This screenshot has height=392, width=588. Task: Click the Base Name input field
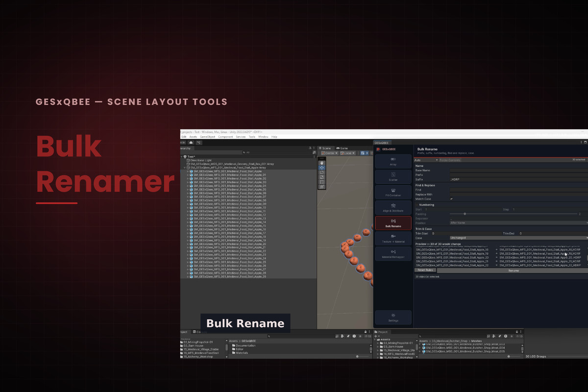pyautogui.click(x=518, y=170)
